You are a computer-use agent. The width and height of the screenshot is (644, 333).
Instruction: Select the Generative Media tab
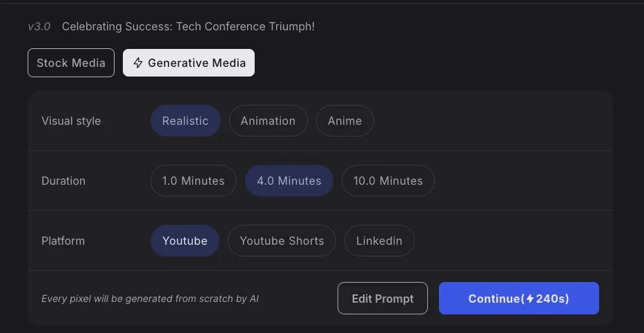[x=189, y=63]
